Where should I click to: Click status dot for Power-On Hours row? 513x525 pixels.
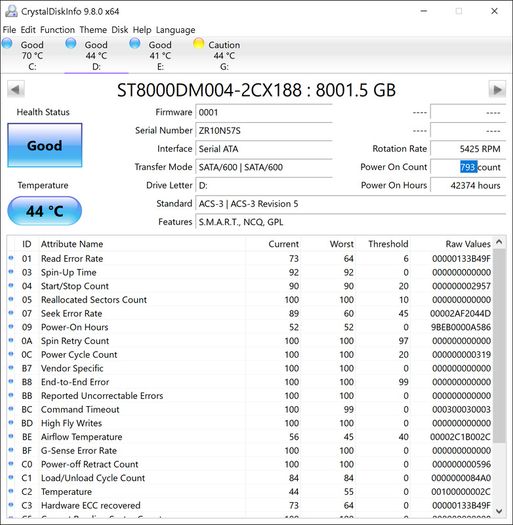pyautogui.click(x=11, y=326)
